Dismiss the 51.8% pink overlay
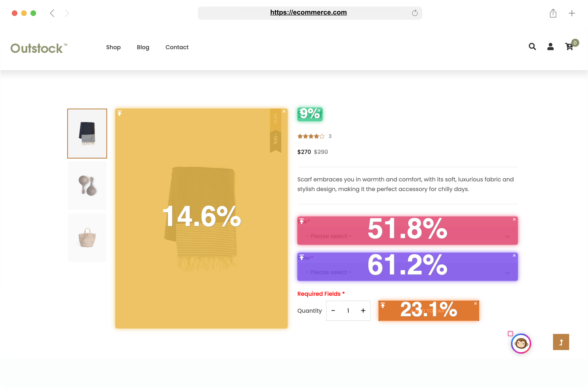Screen dimensions: 588x388 point(514,220)
